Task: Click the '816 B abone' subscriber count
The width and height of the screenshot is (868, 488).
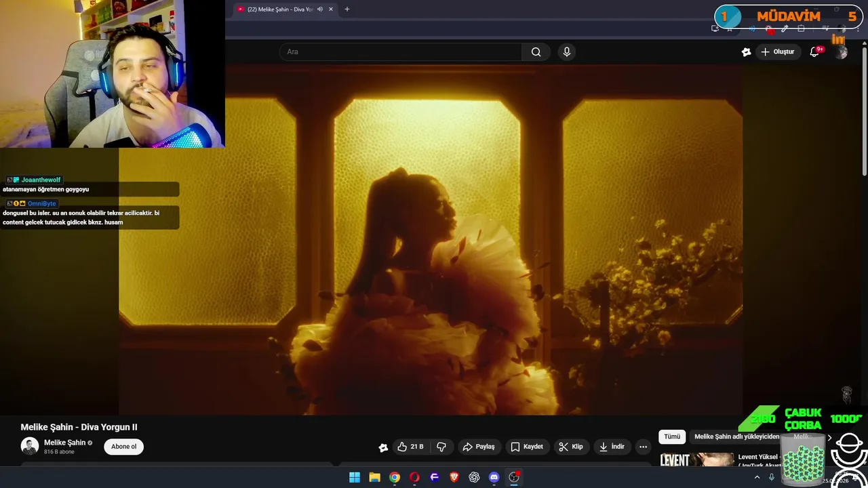Action: coord(60,451)
